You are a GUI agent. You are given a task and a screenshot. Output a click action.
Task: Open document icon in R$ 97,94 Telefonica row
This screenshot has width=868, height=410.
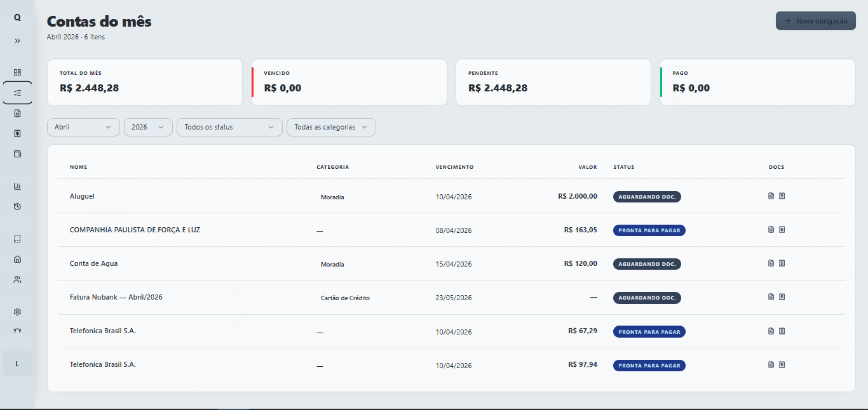[x=771, y=365]
